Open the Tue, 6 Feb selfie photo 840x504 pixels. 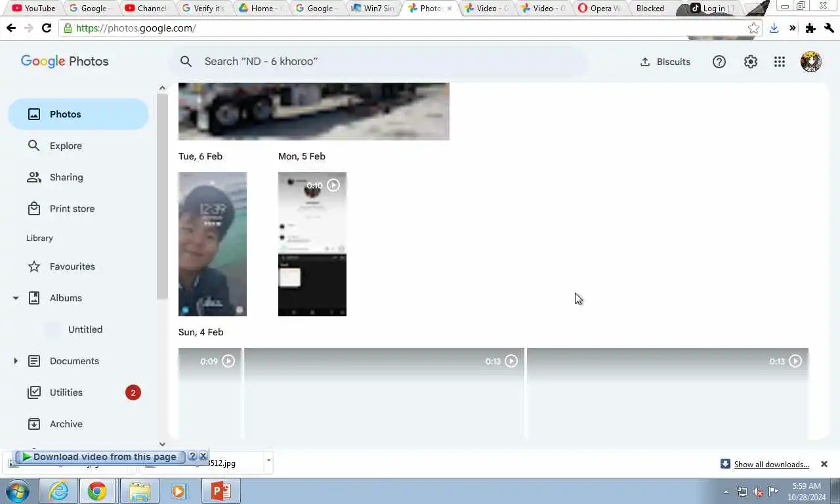click(x=213, y=244)
